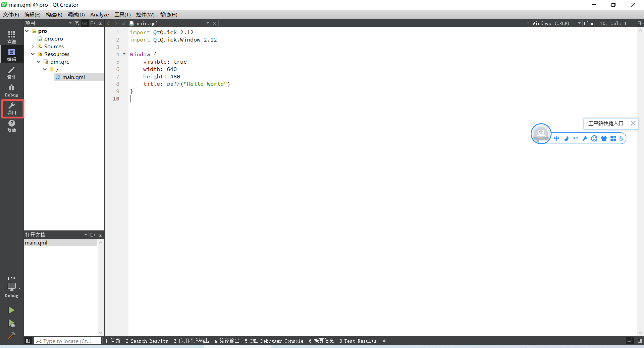The image size is (644, 348).
Task: Build the project with the hammer icon
Action: (x=11, y=335)
